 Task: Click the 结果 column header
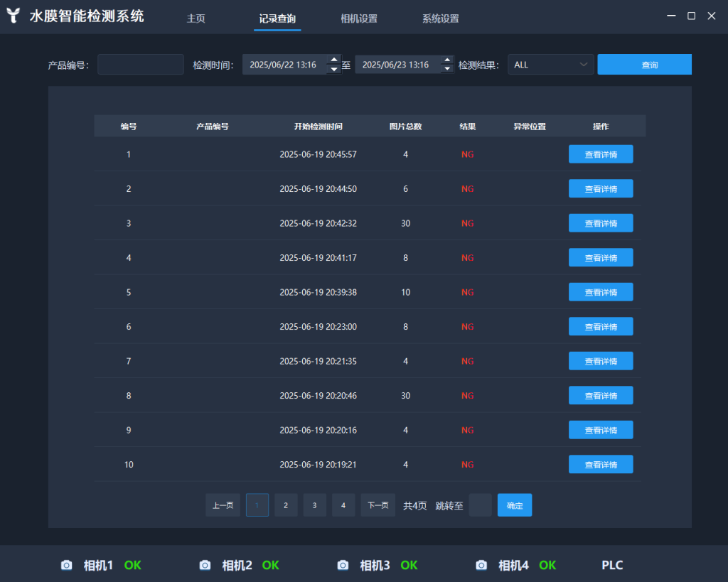pos(468,126)
